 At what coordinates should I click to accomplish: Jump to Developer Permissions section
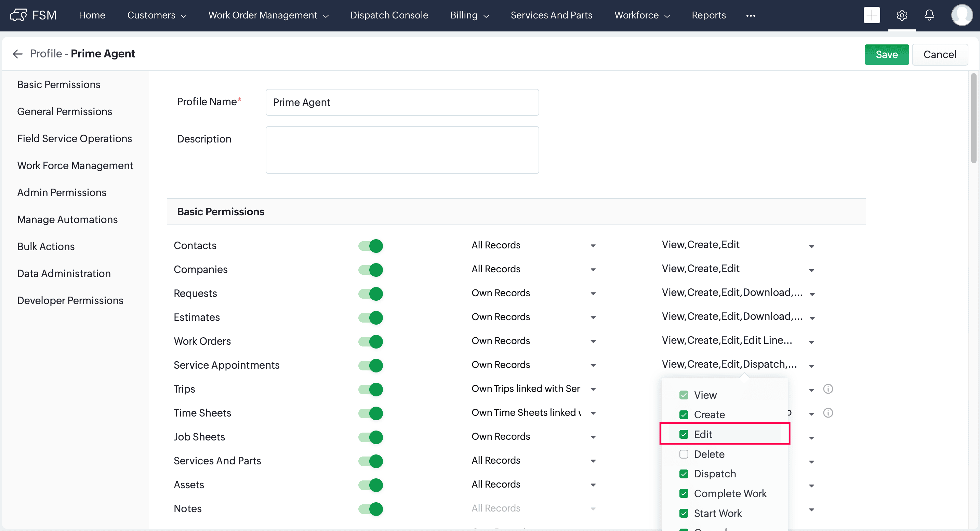(x=70, y=301)
